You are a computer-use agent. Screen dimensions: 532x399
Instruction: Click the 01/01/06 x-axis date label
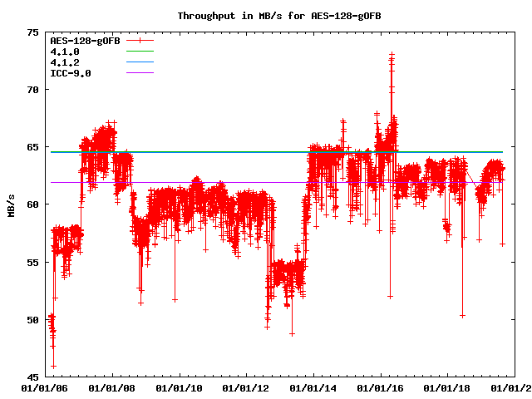pos(44,387)
